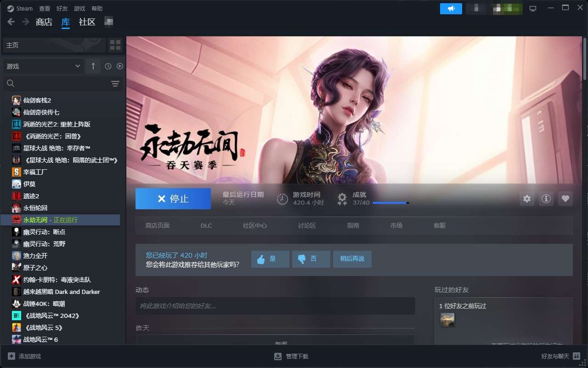Image resolution: width=588 pixels, height=368 pixels.
Task: Open 管理下载 download icon
Action: pyautogui.click(x=278, y=356)
